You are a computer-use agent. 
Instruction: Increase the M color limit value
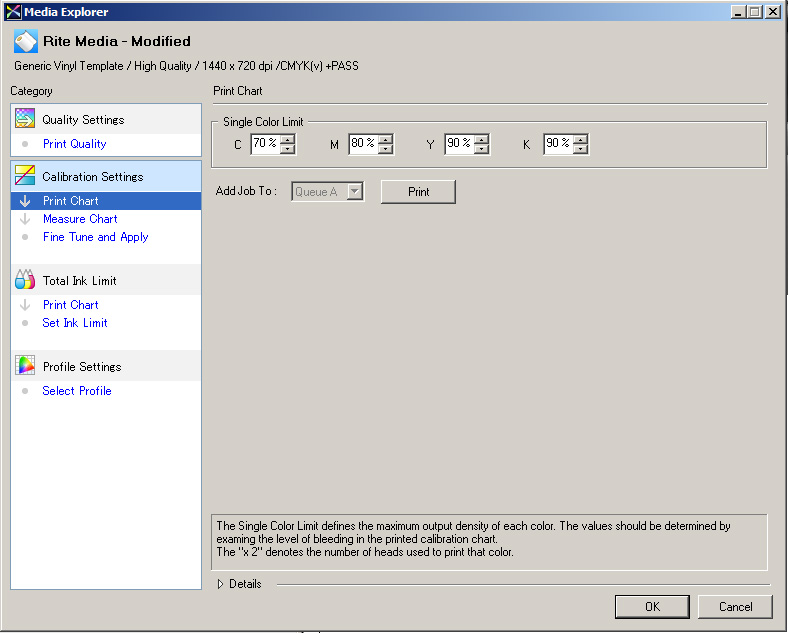pyautogui.click(x=385, y=139)
